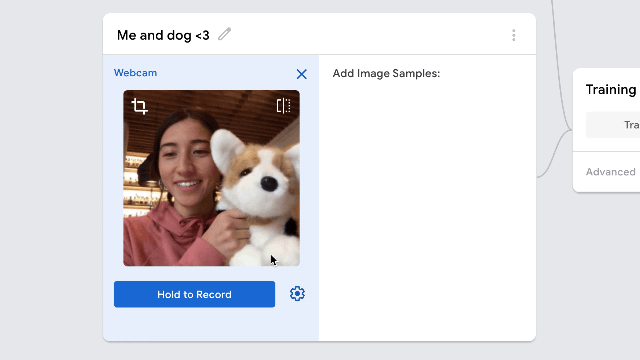The width and height of the screenshot is (640, 360).
Task: Expand the Advanced training section
Action: click(611, 172)
